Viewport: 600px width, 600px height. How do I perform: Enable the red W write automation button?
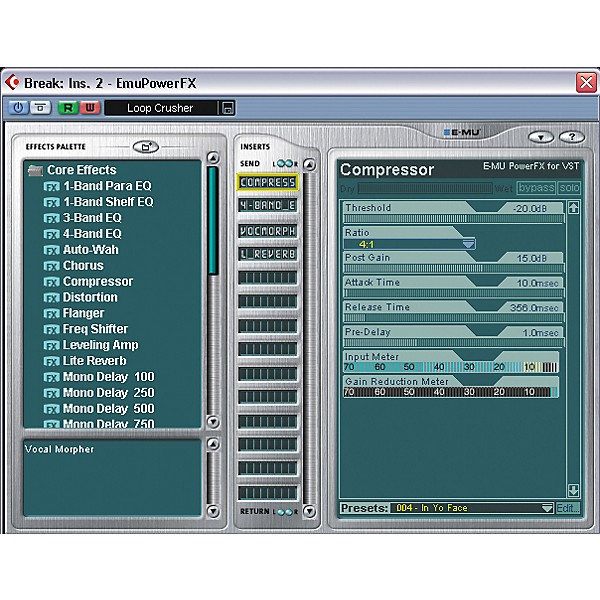pos(90,108)
